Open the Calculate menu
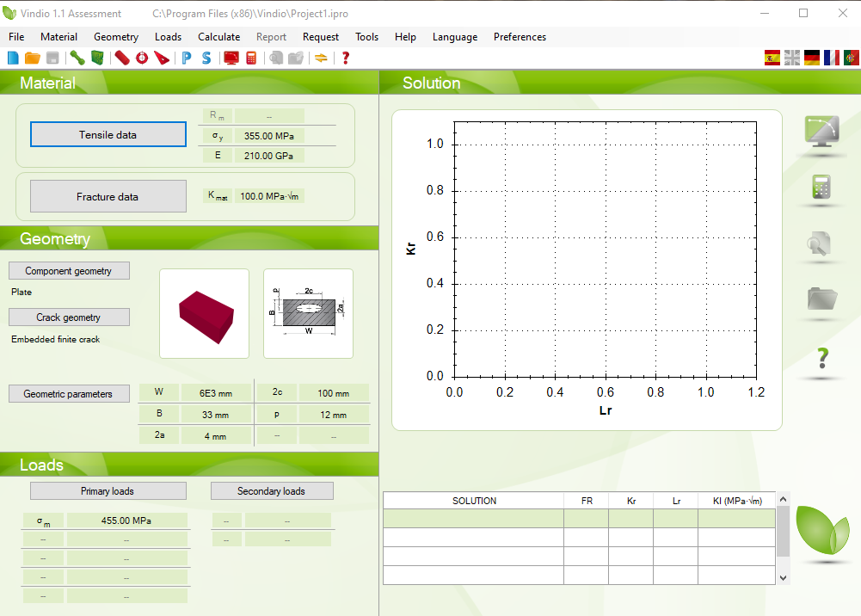Viewport: 861px width, 616px height. point(218,37)
